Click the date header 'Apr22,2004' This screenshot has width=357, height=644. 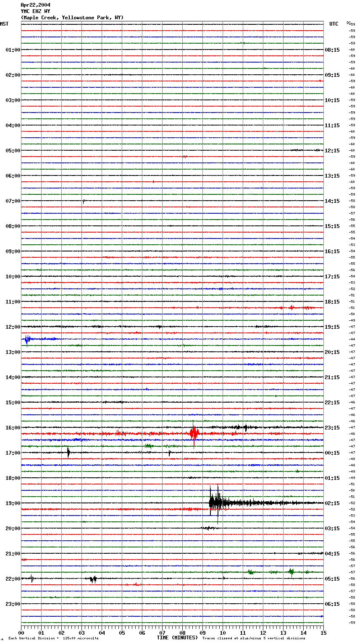[36, 5]
